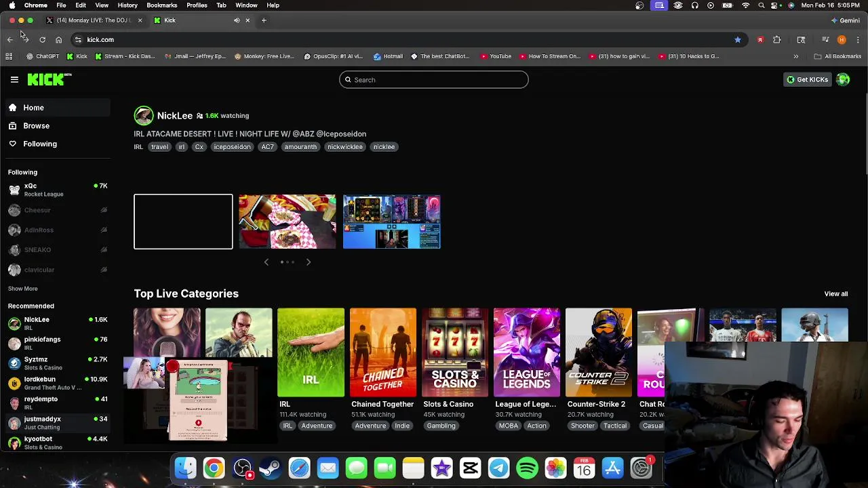Click the nickwicklee tag
Viewport: 868px width, 488px height.
(x=345, y=147)
